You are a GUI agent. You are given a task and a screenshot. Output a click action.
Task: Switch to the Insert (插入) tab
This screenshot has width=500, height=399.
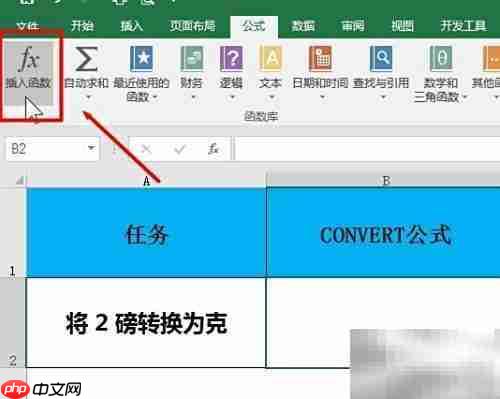[131, 26]
